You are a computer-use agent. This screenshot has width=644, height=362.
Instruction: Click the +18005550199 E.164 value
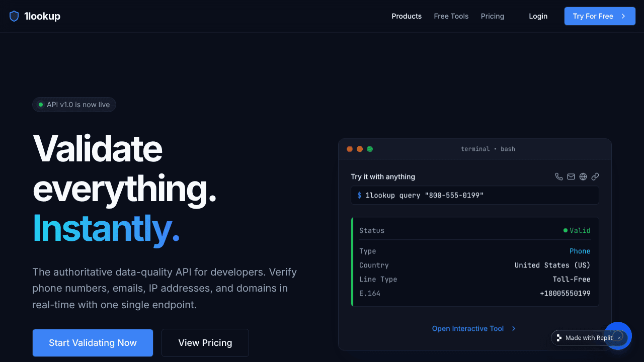[565, 293]
